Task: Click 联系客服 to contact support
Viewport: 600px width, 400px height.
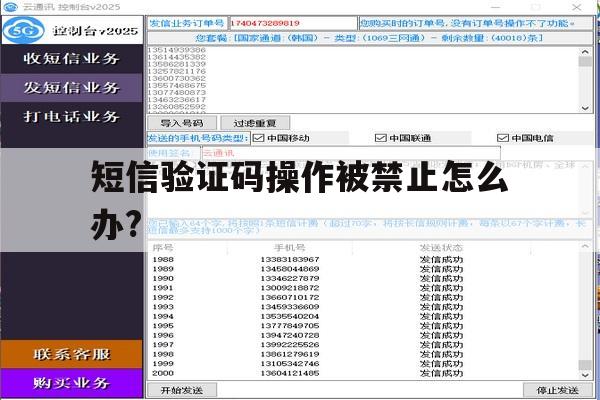Action: click(x=72, y=354)
